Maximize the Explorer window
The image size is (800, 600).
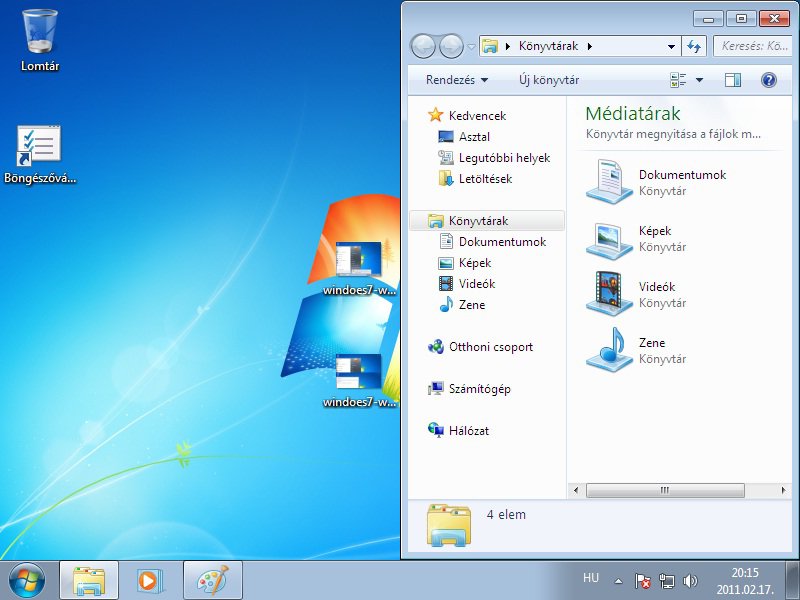click(741, 19)
